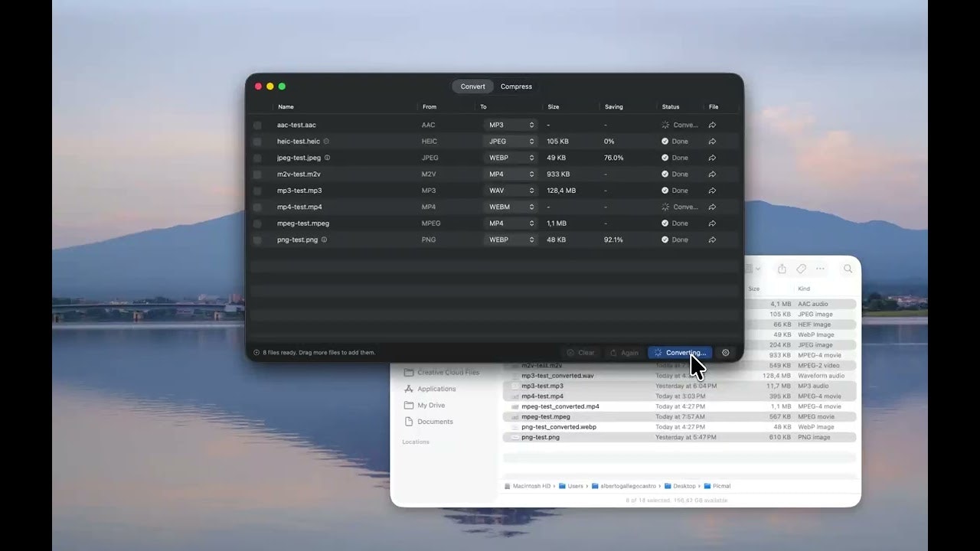The height and width of the screenshot is (551, 980).
Task: Open WEBP format dropdown for png-test.png
Action: tap(510, 240)
